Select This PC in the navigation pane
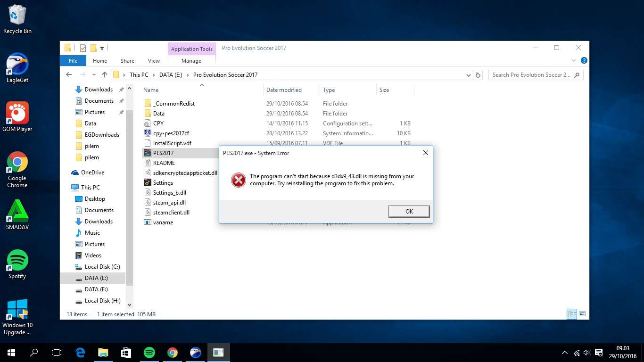Screen dimensions: 644x362 coord(90,188)
